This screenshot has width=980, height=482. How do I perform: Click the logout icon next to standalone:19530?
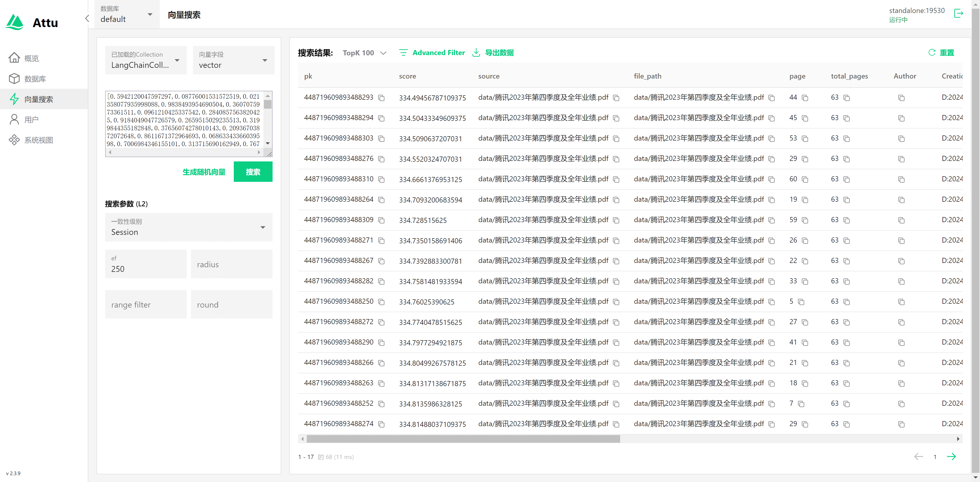pyautogui.click(x=958, y=14)
